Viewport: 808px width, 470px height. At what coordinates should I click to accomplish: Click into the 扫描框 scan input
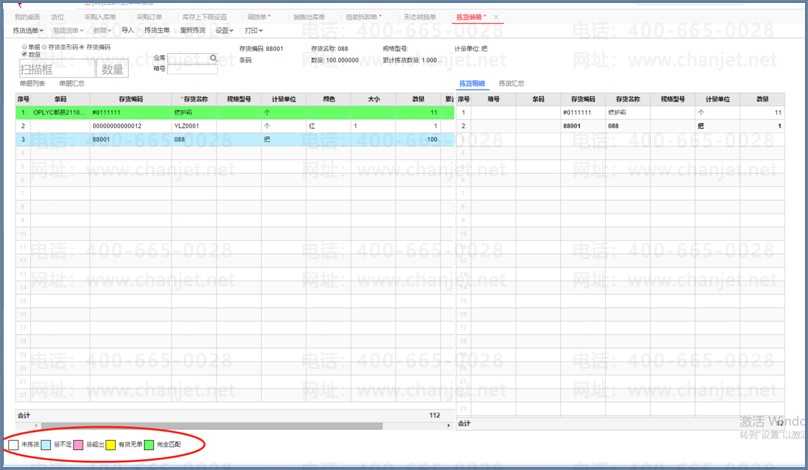[x=57, y=69]
